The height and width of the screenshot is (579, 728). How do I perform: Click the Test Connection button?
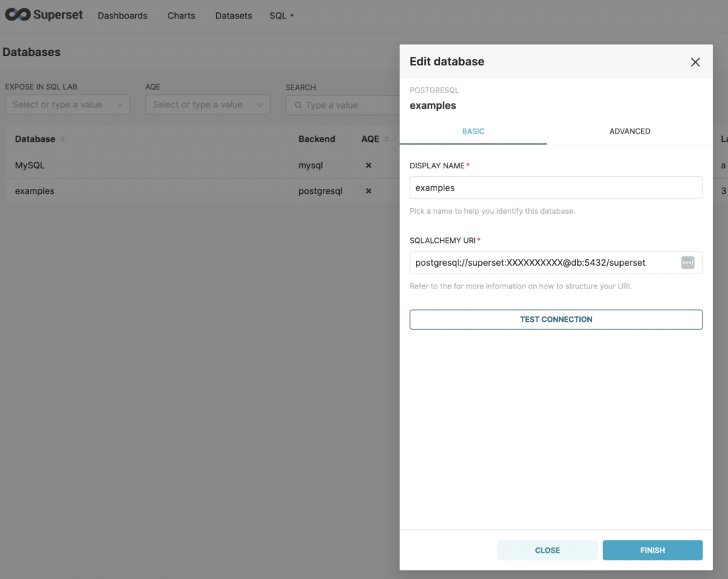tap(556, 319)
